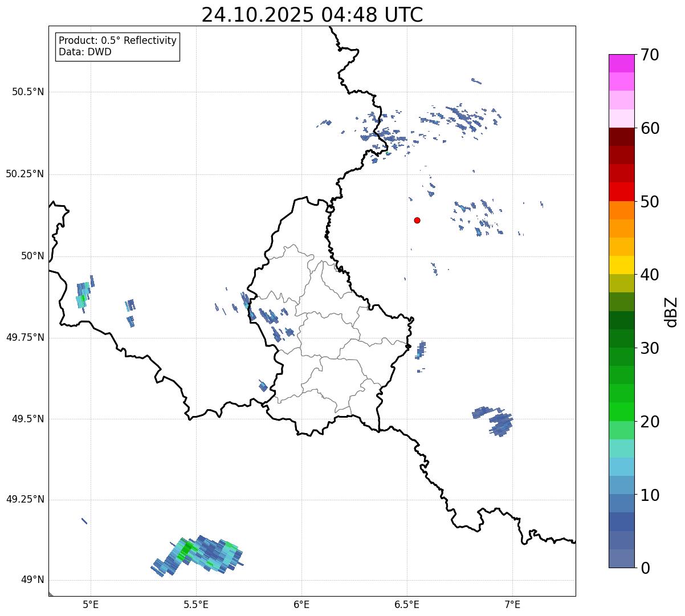Viewport: 685px width, 616px height.
Task: Pick the pale pink swatch just above 60
Action: click(x=622, y=119)
